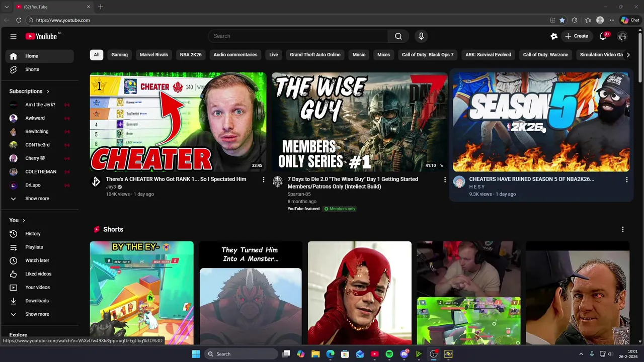Open the 'By the Ey-' Short
The width and height of the screenshot is (644, 362).
(142, 293)
